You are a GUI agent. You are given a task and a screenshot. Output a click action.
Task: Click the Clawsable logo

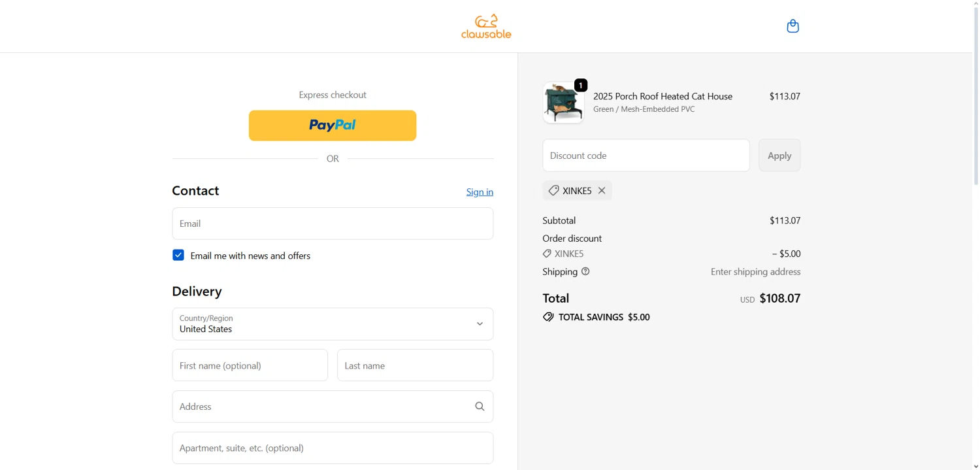[x=486, y=26]
